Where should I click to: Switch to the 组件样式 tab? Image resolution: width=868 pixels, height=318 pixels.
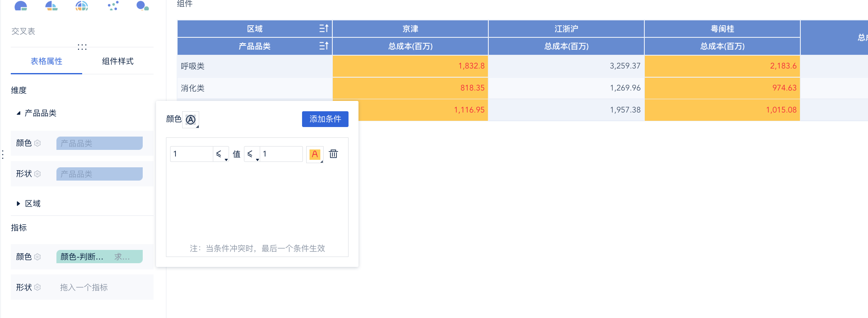coord(118,61)
